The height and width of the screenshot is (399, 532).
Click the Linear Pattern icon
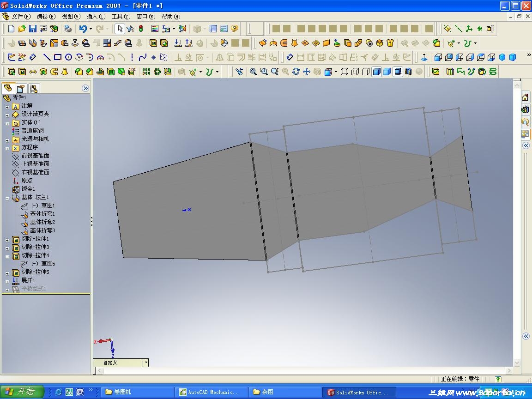[146, 72]
